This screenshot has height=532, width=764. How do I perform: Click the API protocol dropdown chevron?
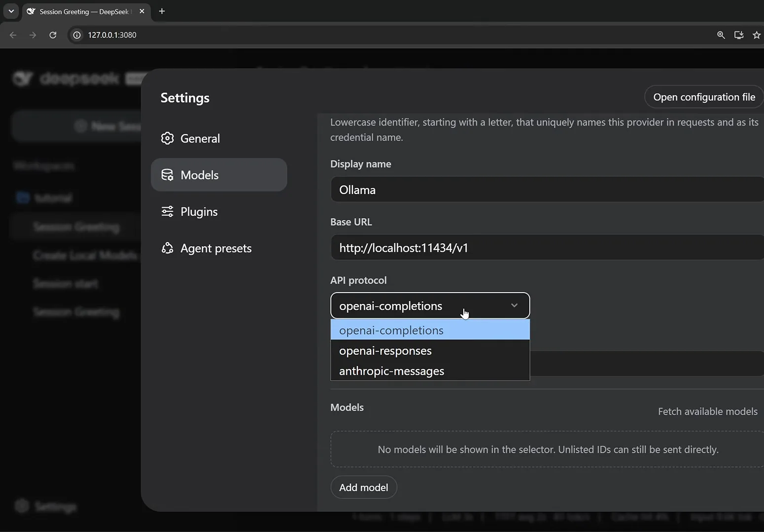(514, 305)
